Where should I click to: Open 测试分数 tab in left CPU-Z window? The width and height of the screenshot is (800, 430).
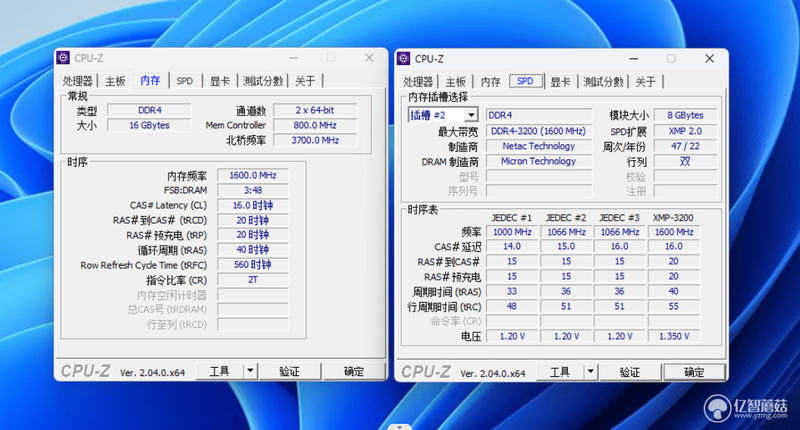point(263,81)
